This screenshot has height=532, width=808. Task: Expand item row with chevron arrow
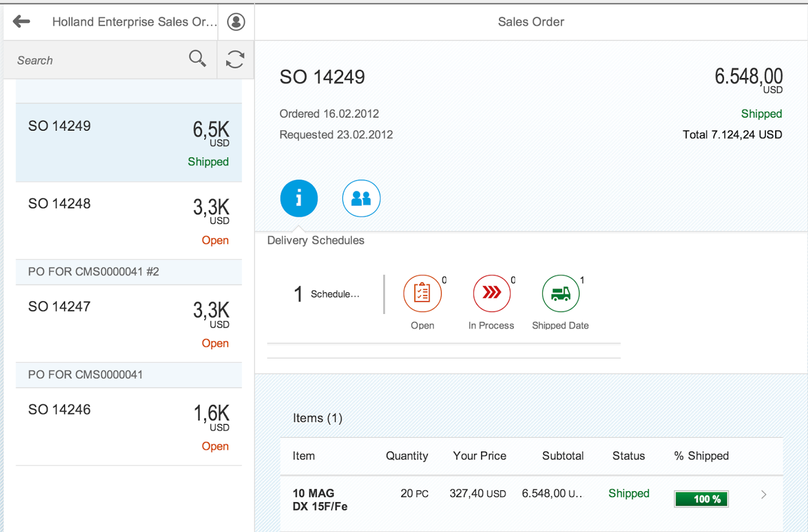click(x=763, y=494)
